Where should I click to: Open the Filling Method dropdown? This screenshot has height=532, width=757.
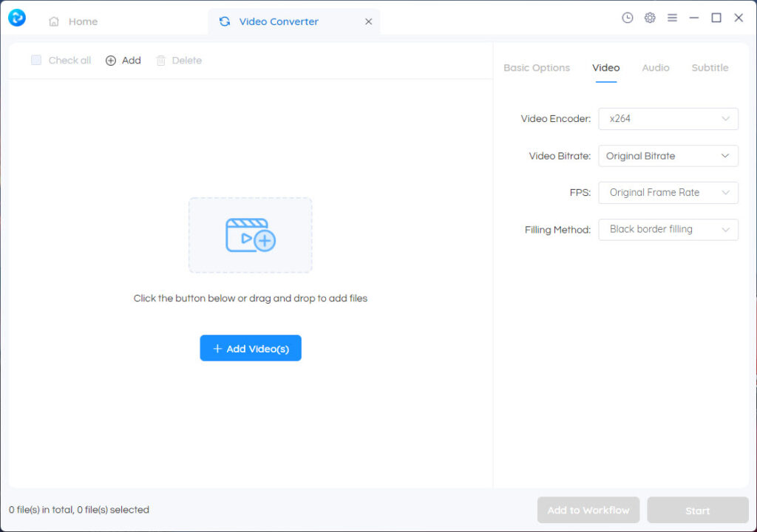(668, 230)
